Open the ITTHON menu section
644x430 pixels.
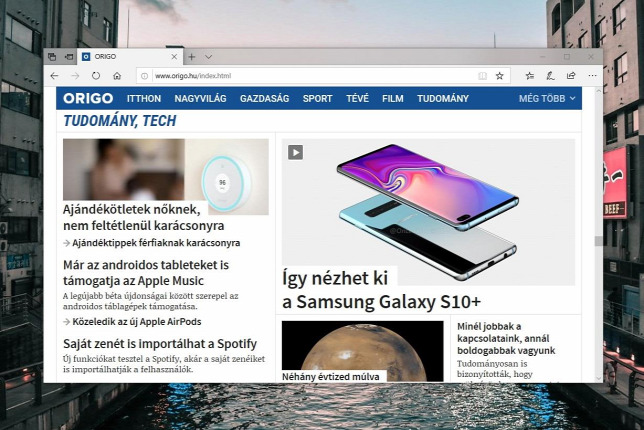[144, 99]
